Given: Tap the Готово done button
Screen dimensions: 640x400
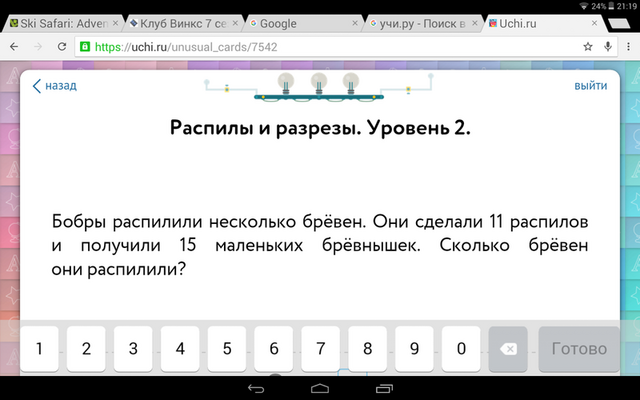Looking at the screenshot, I should point(579,349).
